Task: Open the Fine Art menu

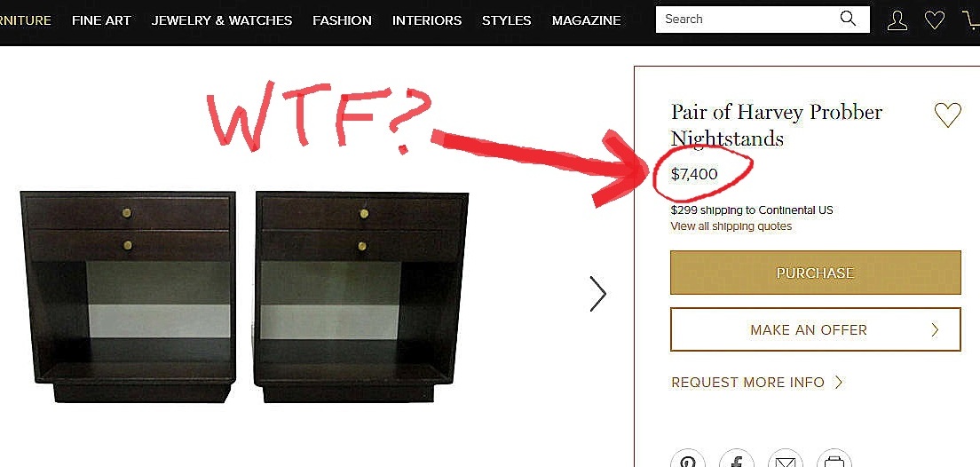Action: (x=101, y=20)
